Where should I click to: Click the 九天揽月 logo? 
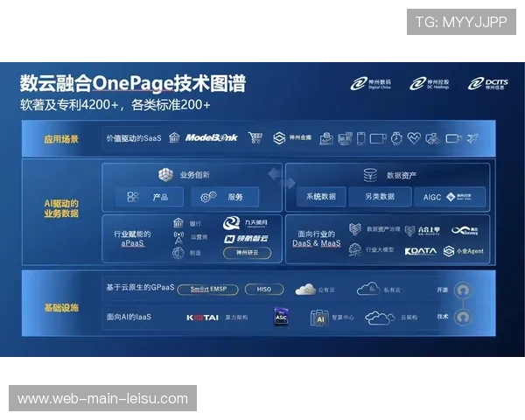point(245,223)
